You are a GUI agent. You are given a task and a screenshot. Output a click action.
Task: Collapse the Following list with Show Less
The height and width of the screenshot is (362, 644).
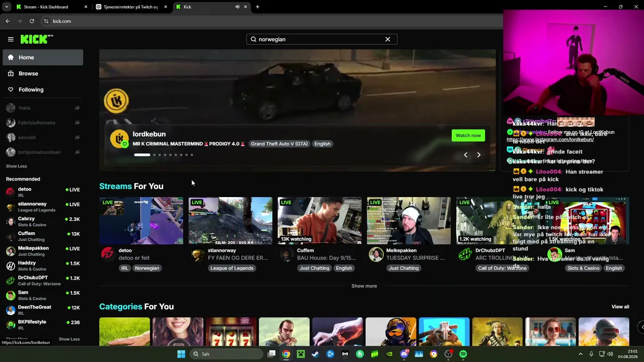17,166
